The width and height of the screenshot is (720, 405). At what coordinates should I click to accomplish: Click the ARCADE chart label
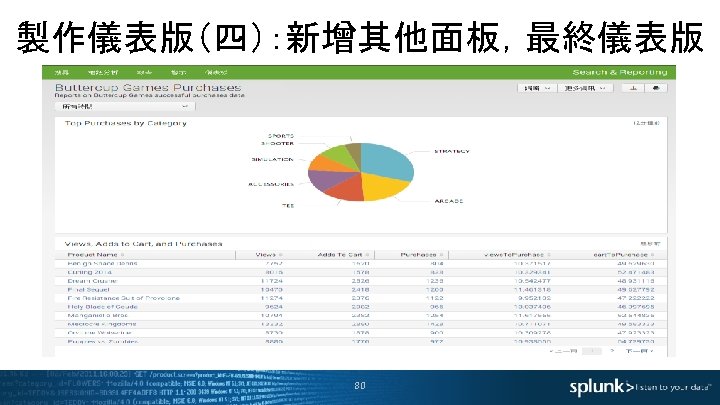pyautogui.click(x=449, y=201)
